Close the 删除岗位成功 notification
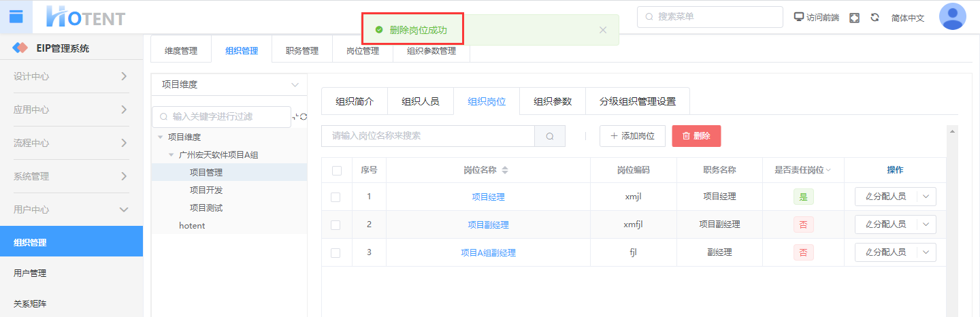 [x=602, y=30]
